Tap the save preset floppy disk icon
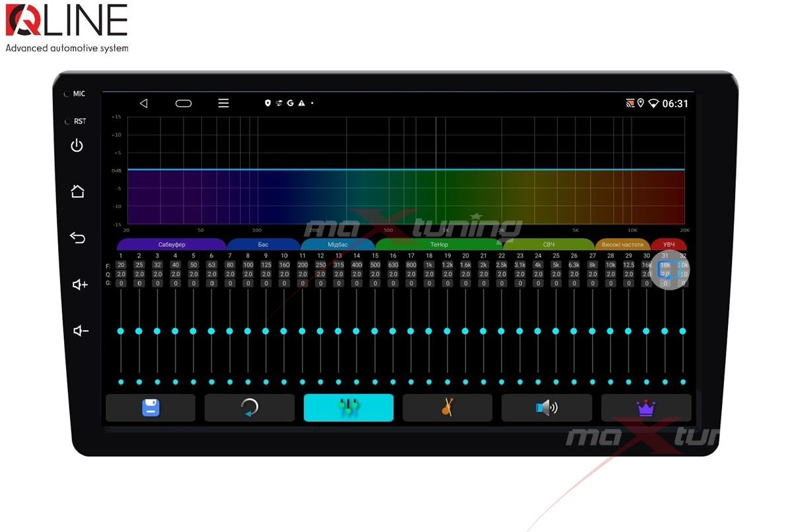The width and height of the screenshot is (788, 532). pyautogui.click(x=150, y=408)
